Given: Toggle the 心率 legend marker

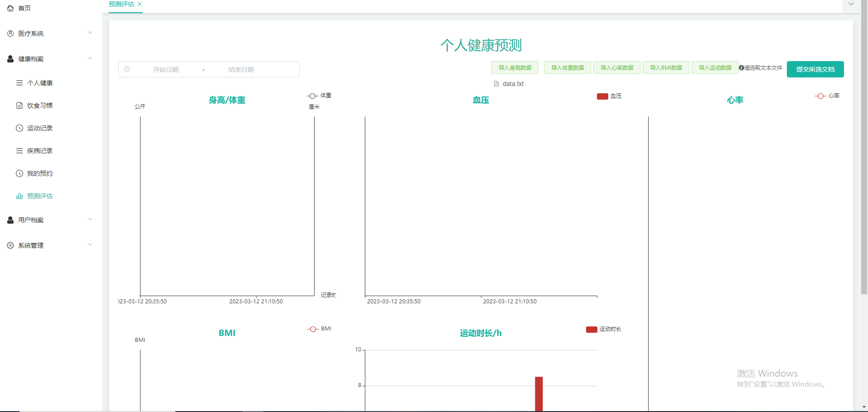Looking at the screenshot, I should pos(820,96).
